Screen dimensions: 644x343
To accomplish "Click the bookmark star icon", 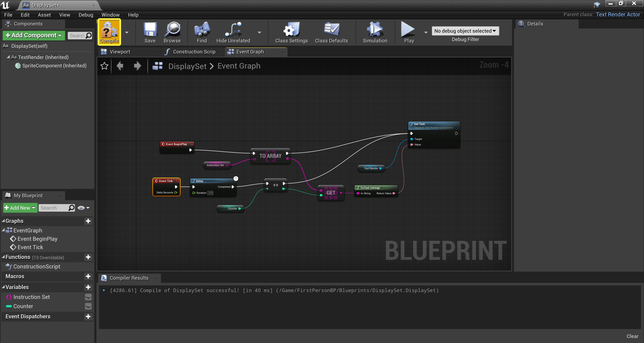I will point(104,66).
